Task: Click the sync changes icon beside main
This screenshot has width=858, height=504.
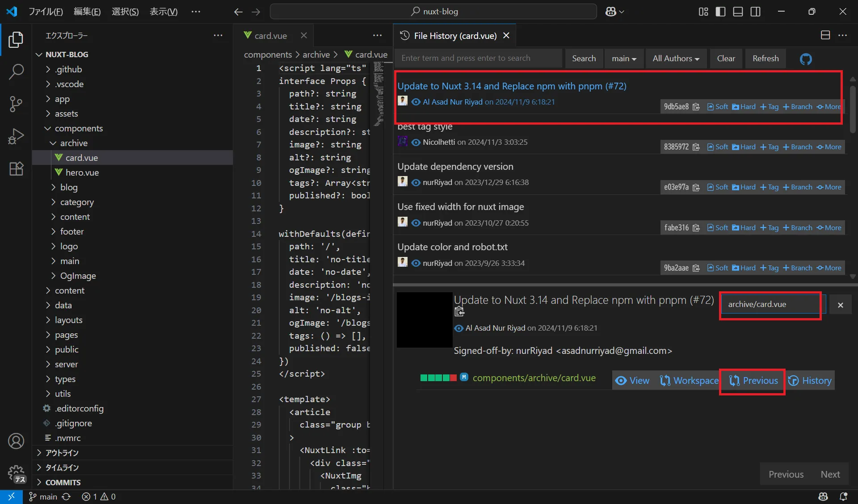Action: pos(66,496)
